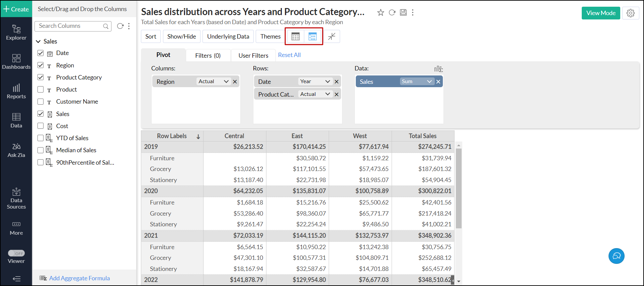
Task: Click the star favorite icon beside title
Action: pyautogui.click(x=381, y=13)
